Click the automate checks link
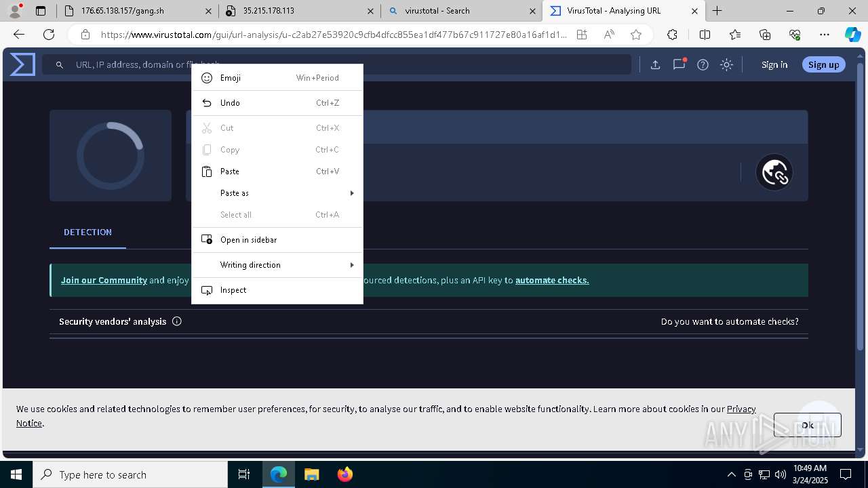 (552, 280)
